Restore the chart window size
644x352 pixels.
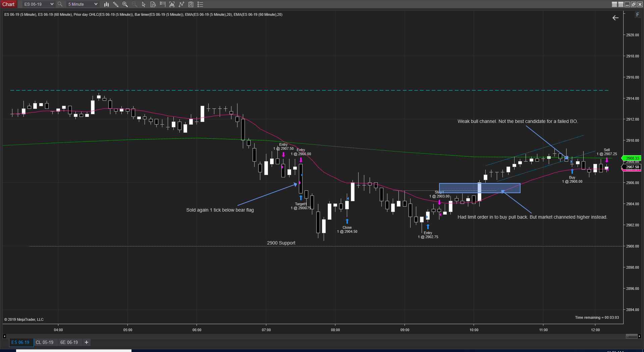click(x=634, y=4)
